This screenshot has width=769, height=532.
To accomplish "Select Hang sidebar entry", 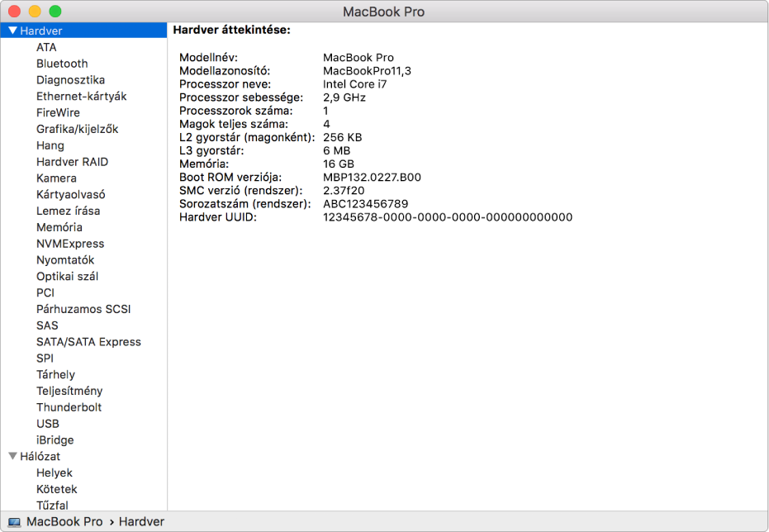I will pos(50,145).
